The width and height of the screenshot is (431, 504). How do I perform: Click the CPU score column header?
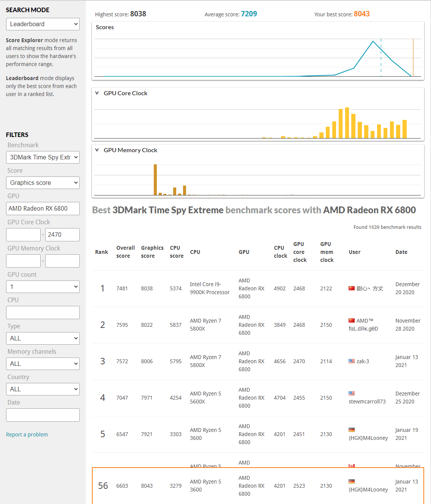(177, 252)
